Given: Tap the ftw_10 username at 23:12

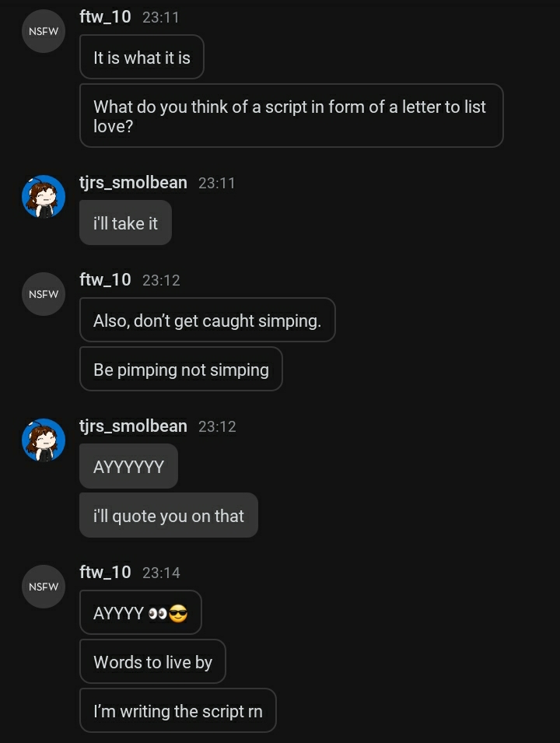Looking at the screenshot, I should click(105, 280).
